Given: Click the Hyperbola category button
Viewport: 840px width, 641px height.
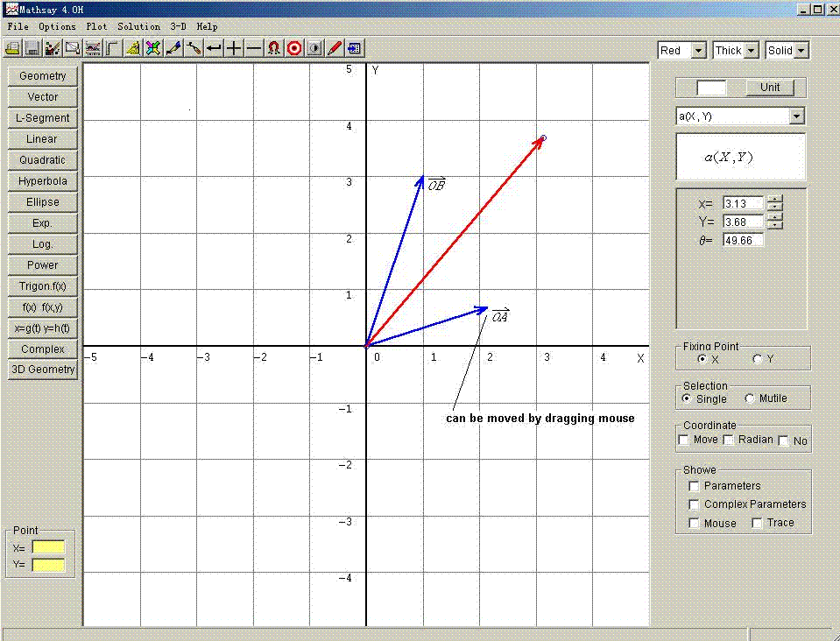Looking at the screenshot, I should (x=43, y=181).
